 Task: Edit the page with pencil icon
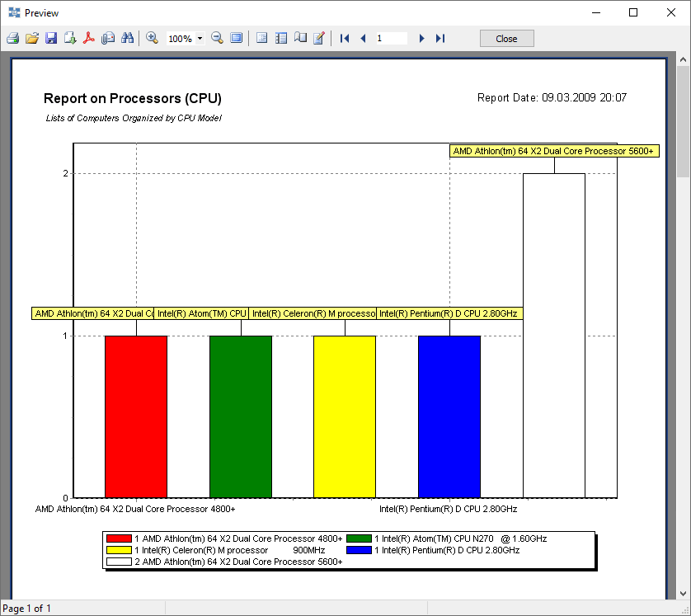pos(319,38)
